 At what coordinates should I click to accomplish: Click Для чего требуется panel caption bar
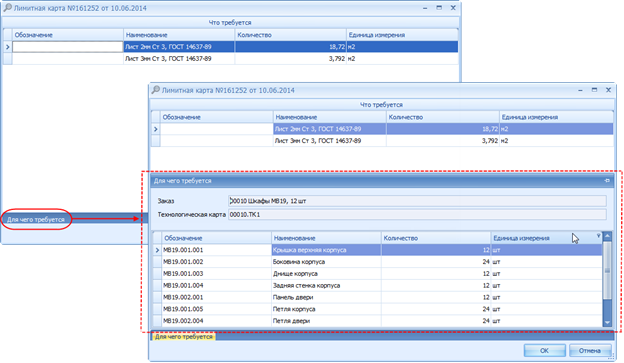coord(382,181)
